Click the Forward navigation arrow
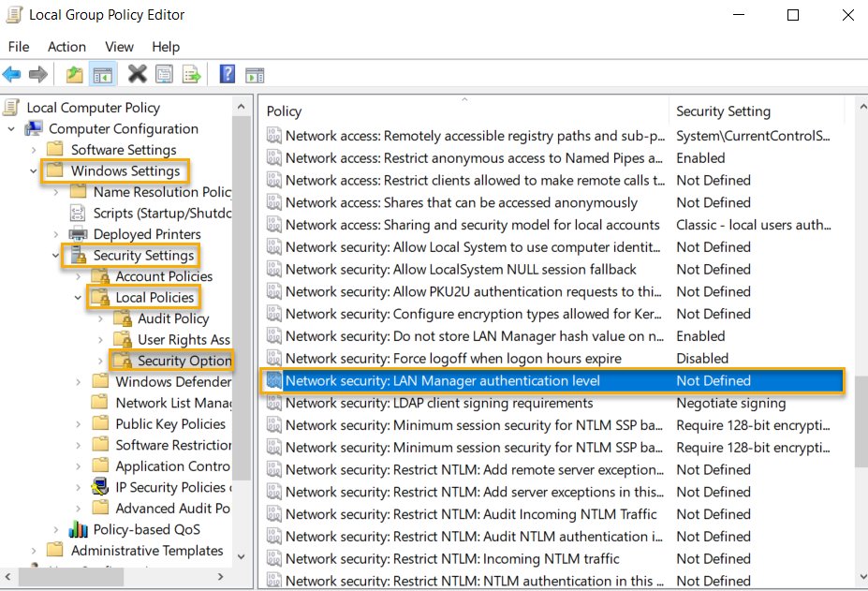This screenshot has height=591, width=868. tap(37, 74)
